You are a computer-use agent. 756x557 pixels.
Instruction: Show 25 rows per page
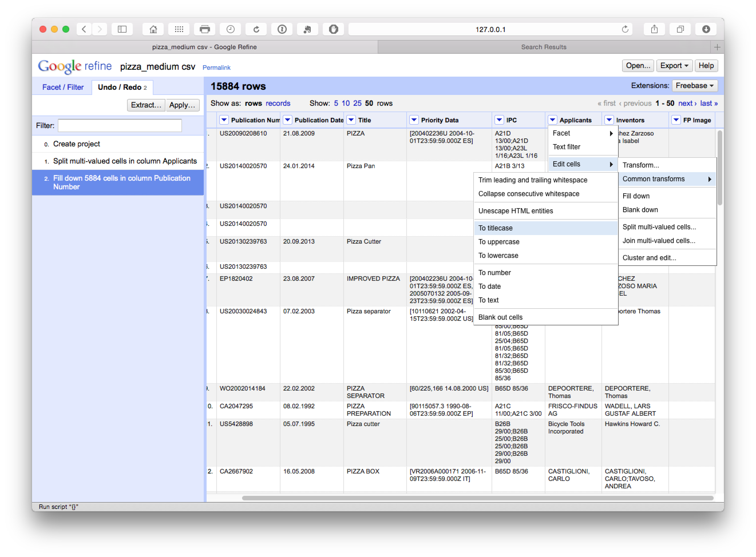(x=357, y=103)
